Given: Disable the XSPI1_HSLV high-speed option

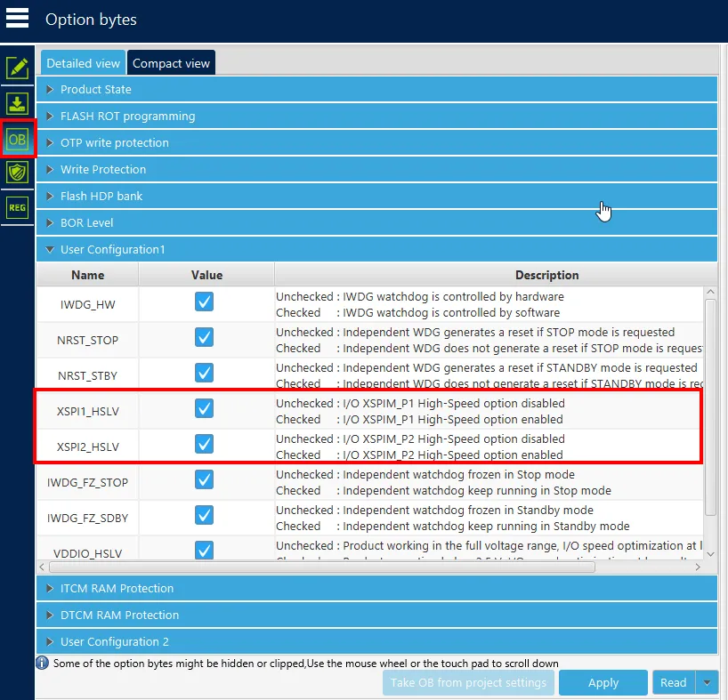Looking at the screenshot, I should 205,408.
